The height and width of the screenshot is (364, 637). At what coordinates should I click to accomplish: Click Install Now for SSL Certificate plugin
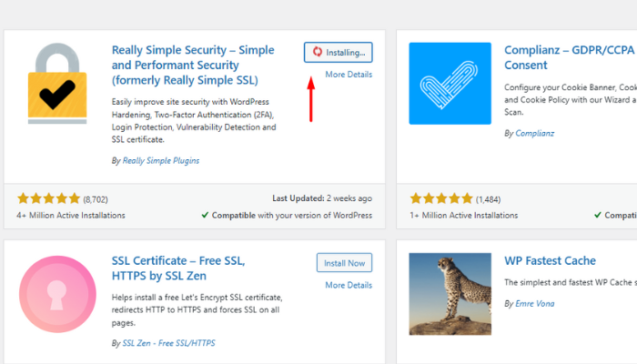[344, 263]
